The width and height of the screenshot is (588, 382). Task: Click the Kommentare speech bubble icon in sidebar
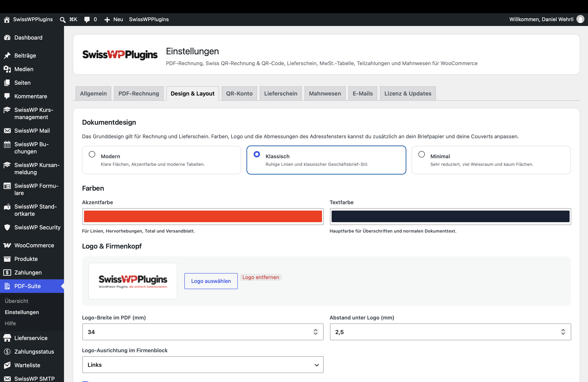click(7, 96)
